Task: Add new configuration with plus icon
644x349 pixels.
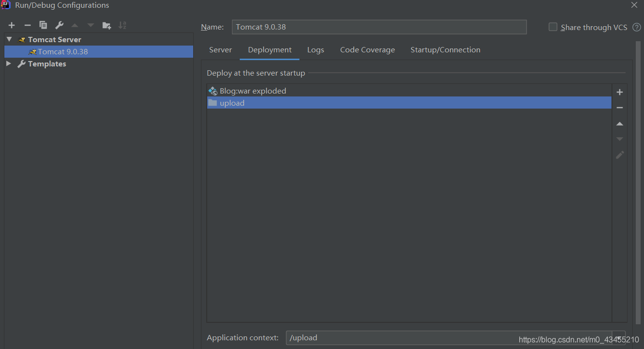Action: [12, 25]
